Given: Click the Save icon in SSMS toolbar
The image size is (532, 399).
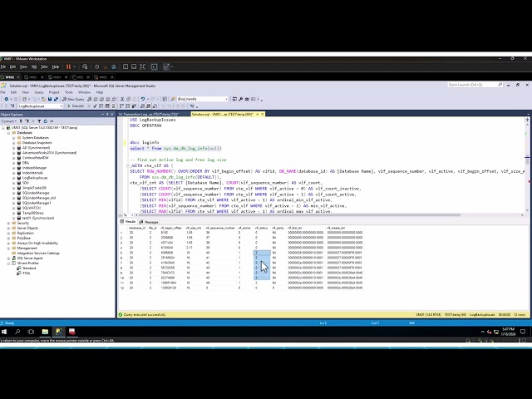Looking at the screenshot, I should pos(50,99).
